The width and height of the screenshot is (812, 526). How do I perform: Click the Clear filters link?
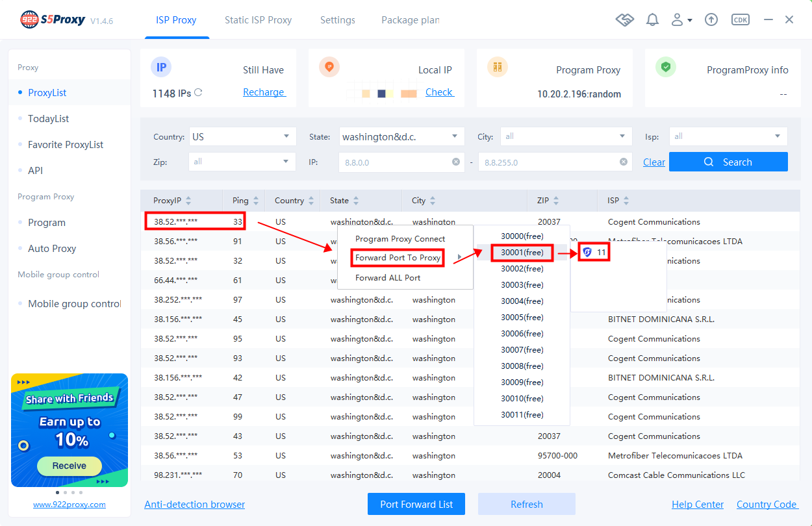point(654,162)
